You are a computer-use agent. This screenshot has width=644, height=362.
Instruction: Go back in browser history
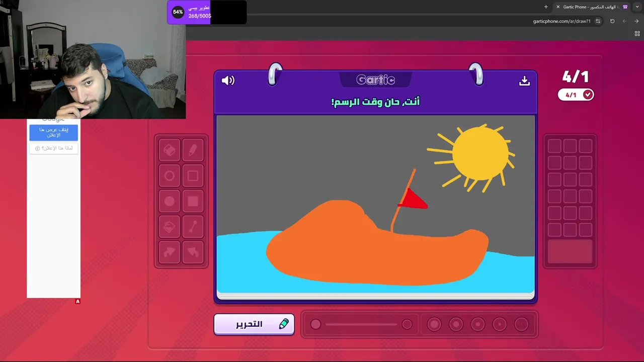(x=624, y=21)
